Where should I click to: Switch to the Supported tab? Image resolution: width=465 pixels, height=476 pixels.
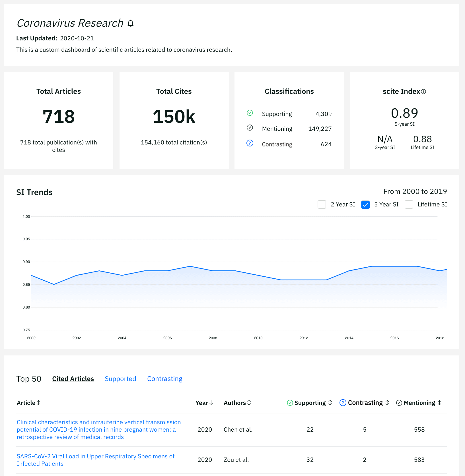pos(120,379)
